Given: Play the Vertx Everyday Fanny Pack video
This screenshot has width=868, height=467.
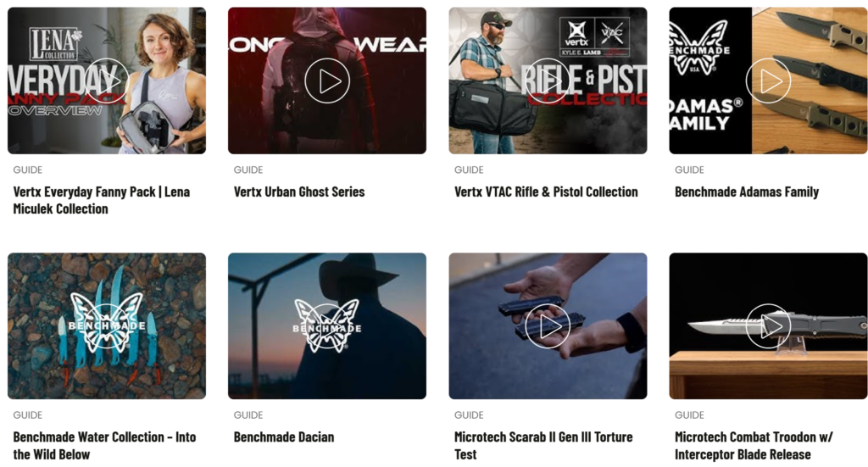Looking at the screenshot, I should tap(106, 81).
